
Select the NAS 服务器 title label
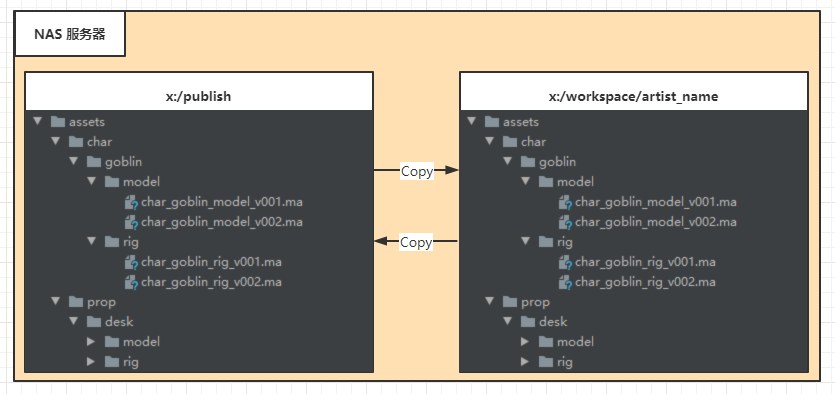[x=70, y=34]
